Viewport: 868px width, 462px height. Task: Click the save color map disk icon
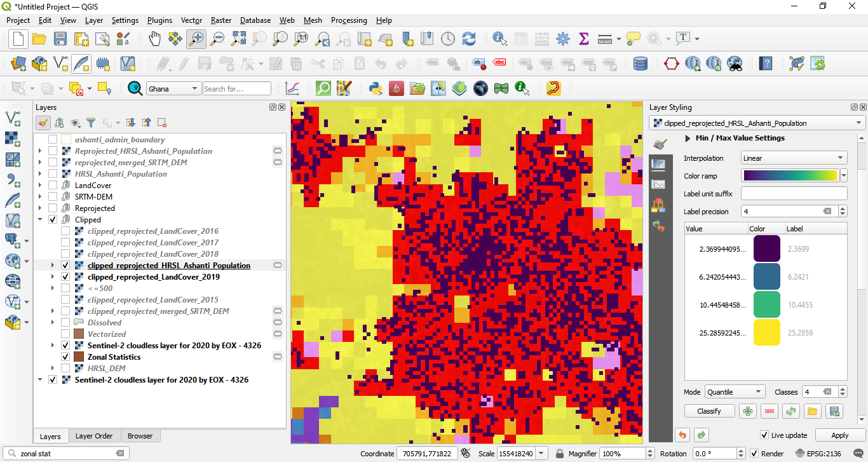click(835, 411)
